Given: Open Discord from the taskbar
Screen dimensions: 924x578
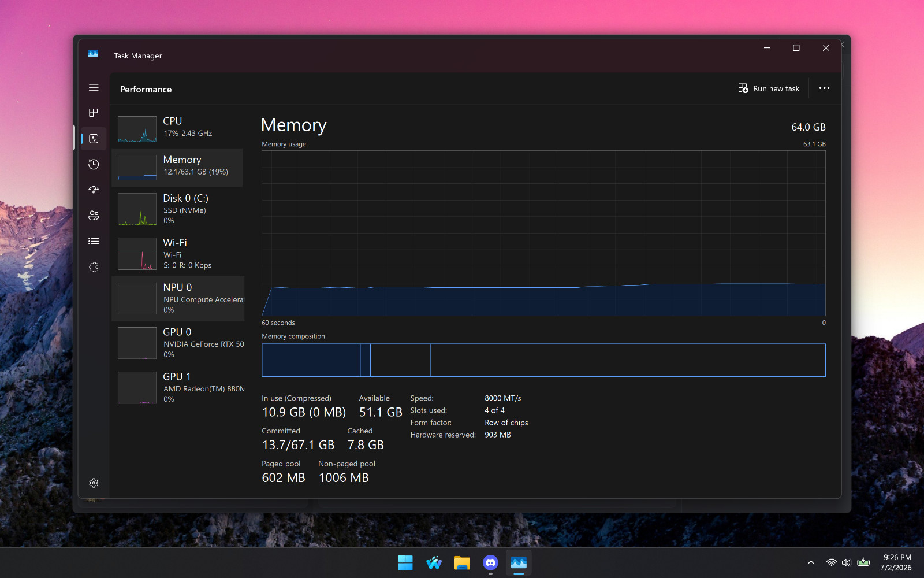Looking at the screenshot, I should pos(490,562).
